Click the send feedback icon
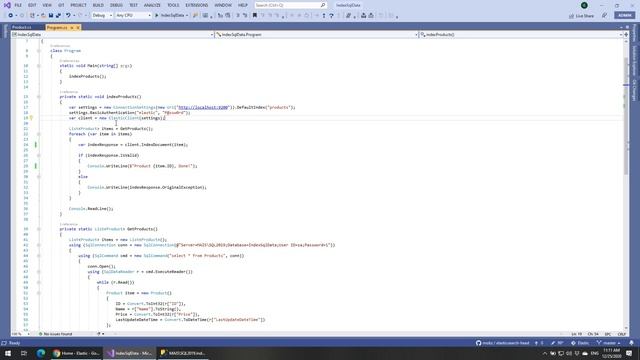The width and height of the screenshot is (640, 360). coord(604,16)
